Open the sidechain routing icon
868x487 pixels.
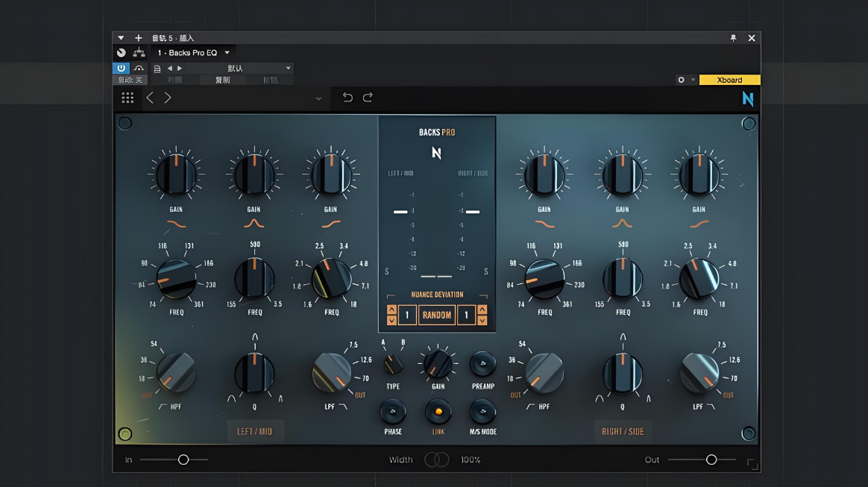coord(139,52)
